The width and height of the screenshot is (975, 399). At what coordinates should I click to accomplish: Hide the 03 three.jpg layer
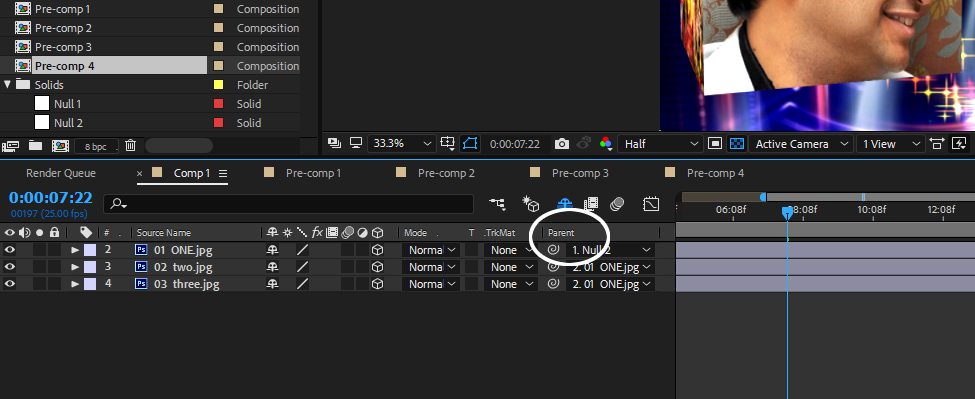point(9,283)
